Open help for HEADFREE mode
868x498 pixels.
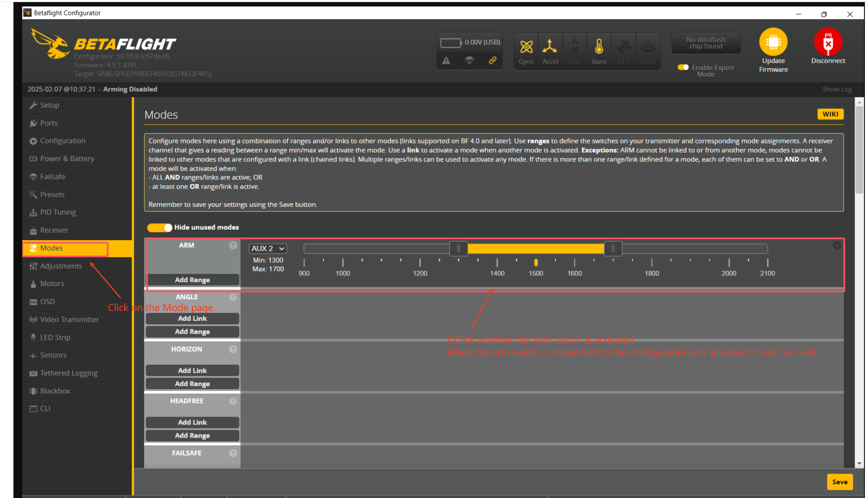[233, 401]
